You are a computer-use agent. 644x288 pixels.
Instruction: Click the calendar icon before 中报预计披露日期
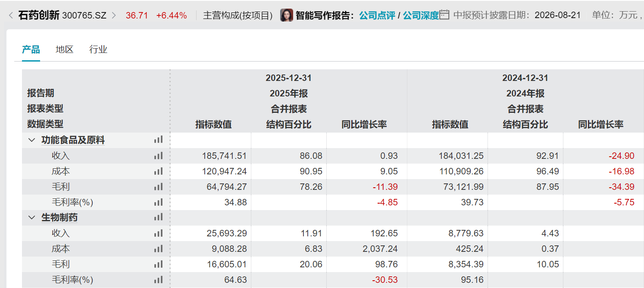(445, 15)
